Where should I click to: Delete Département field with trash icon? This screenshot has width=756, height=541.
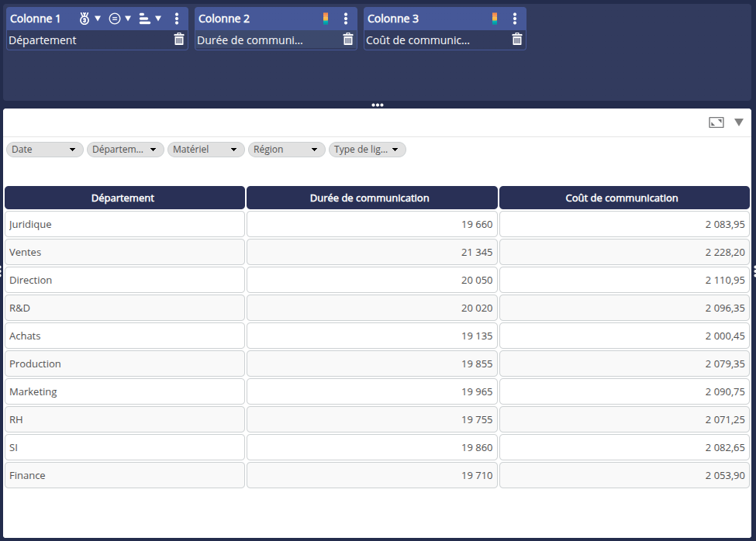pyautogui.click(x=179, y=40)
